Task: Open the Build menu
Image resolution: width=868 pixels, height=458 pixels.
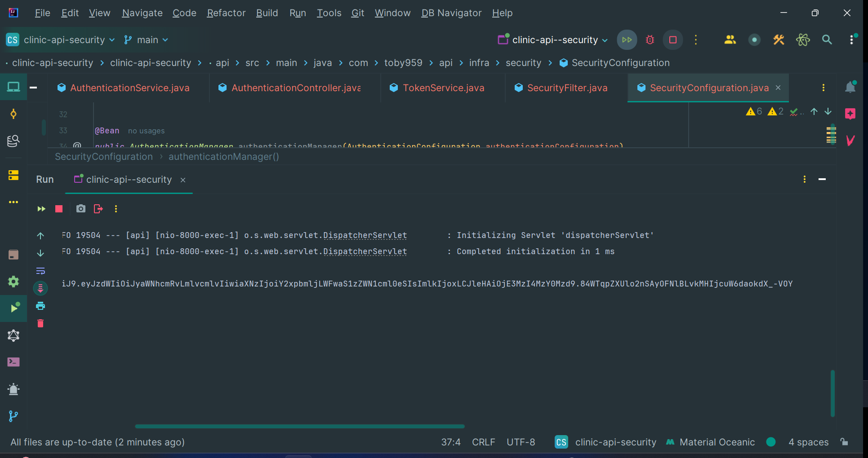Action: [267, 13]
